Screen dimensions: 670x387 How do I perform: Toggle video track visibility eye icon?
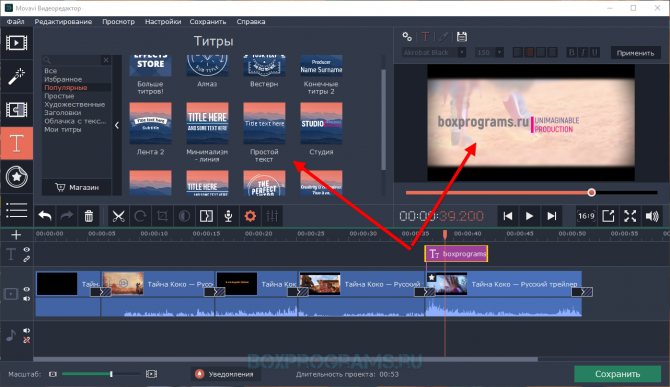(x=26, y=289)
